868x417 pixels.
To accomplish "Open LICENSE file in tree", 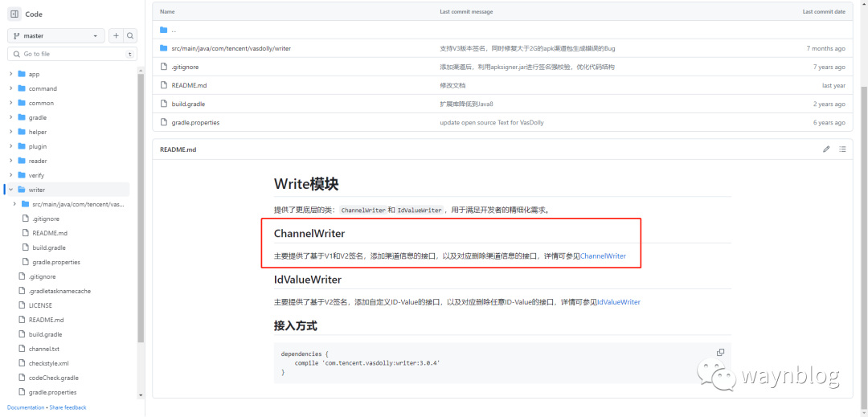I will point(40,305).
